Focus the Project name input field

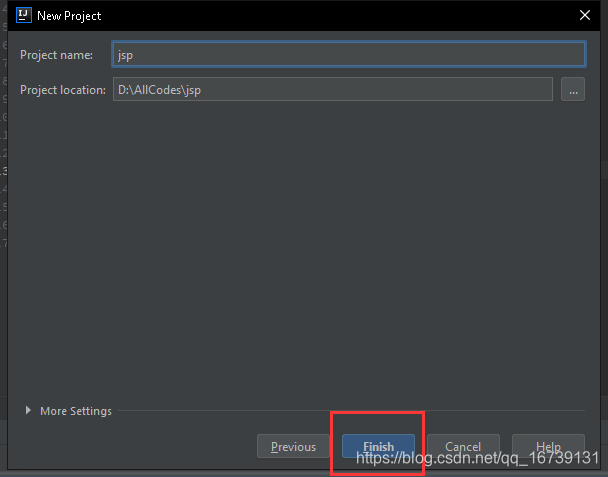click(x=349, y=54)
